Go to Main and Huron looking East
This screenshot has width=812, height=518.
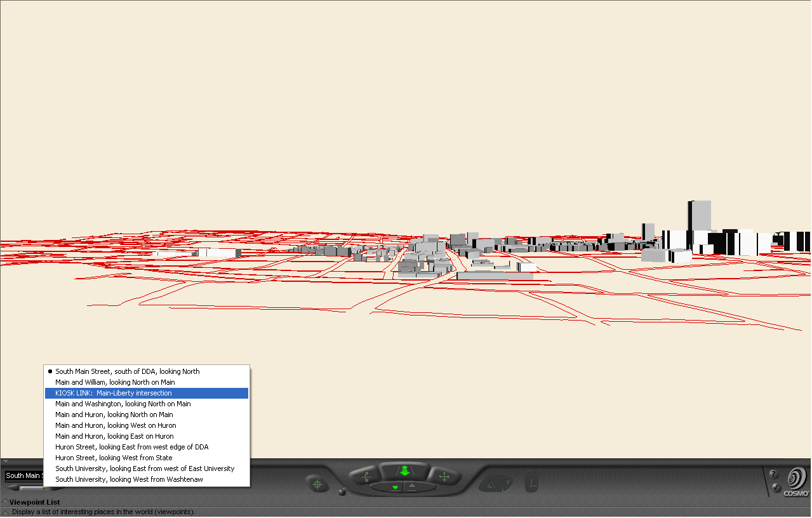(x=114, y=437)
